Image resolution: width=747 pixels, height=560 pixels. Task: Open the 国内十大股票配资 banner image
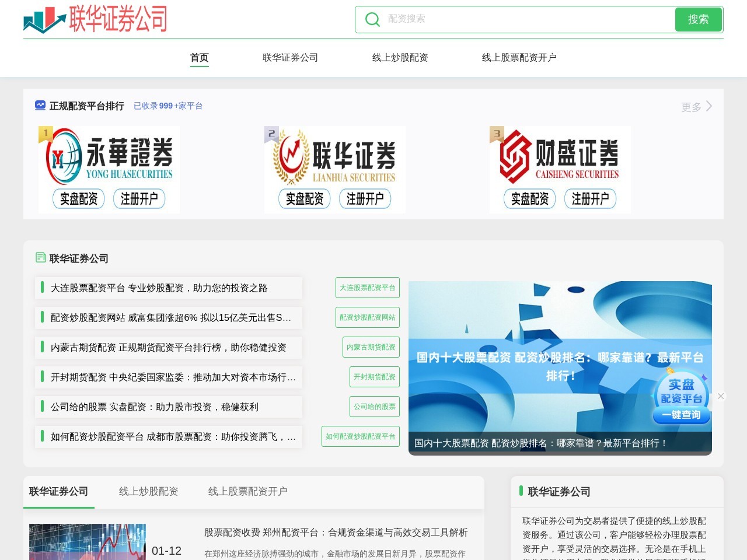560,368
